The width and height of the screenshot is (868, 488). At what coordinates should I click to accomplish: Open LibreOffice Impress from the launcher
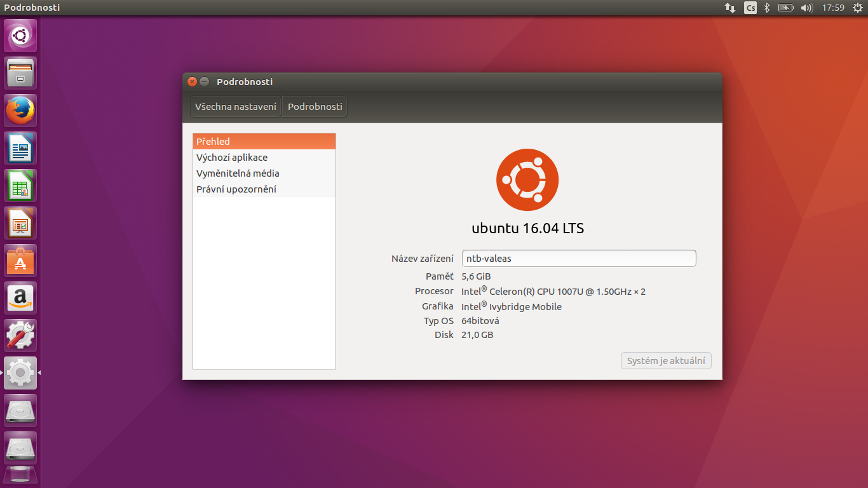point(20,223)
